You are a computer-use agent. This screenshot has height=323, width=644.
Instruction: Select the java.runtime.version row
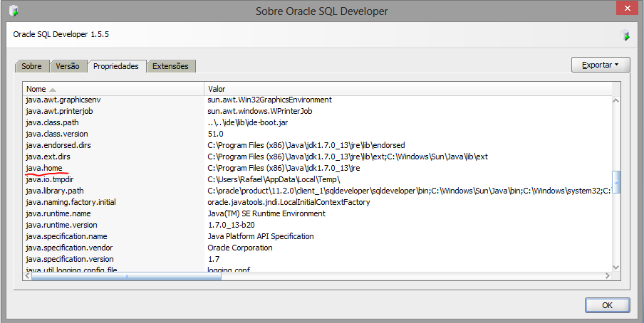[61, 225]
